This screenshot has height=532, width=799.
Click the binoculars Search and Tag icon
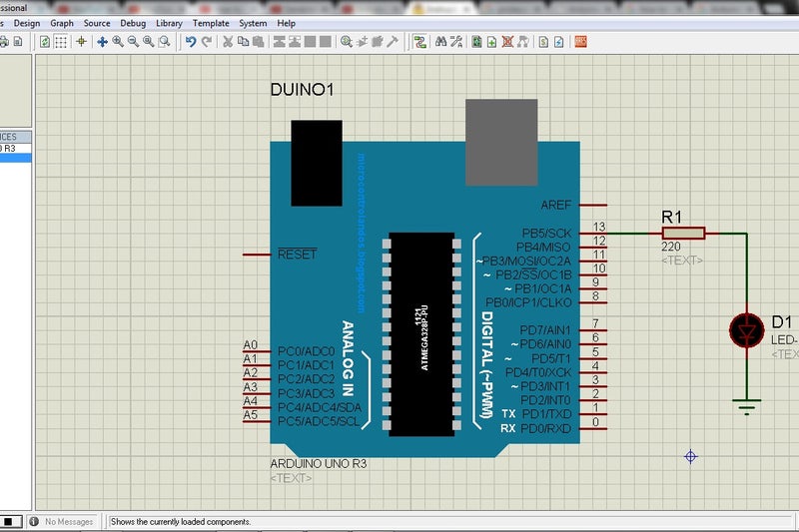click(440, 42)
